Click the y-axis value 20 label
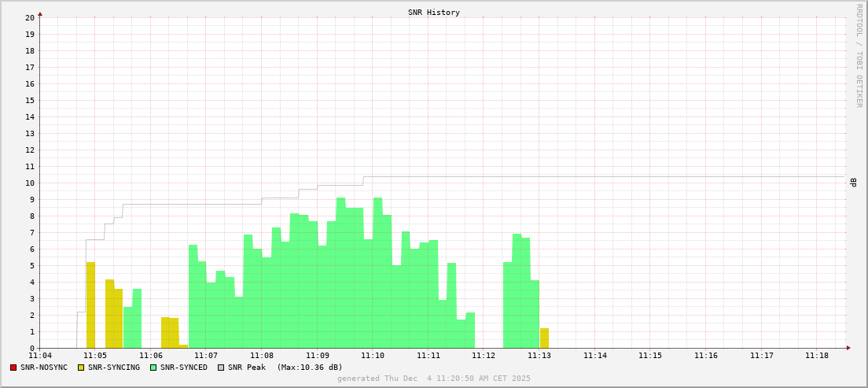Screen dimensions: 868x388 click(x=29, y=17)
